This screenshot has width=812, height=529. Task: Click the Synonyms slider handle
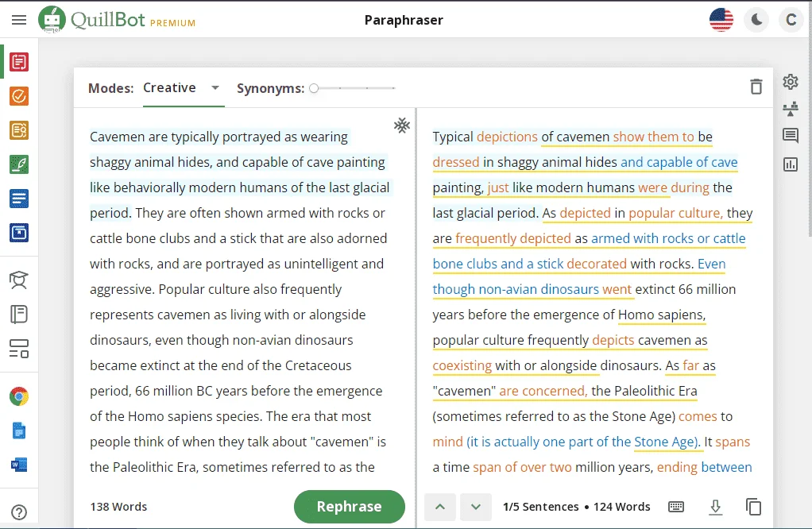[314, 88]
